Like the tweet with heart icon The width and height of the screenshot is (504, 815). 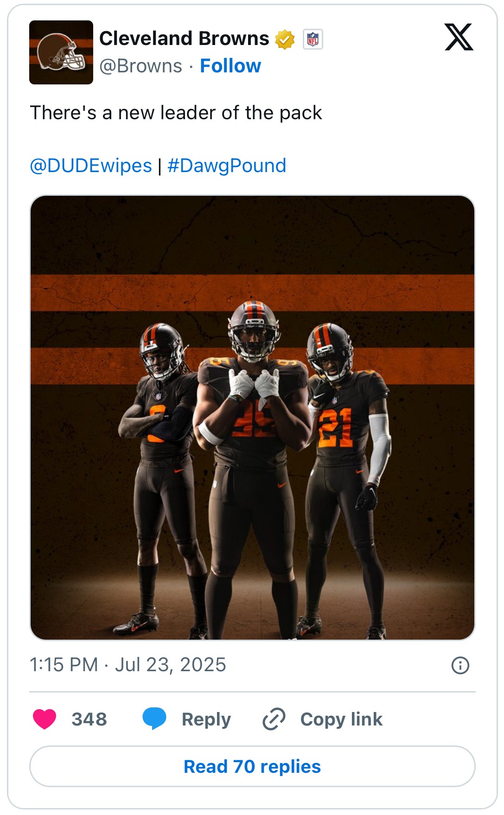point(45,719)
